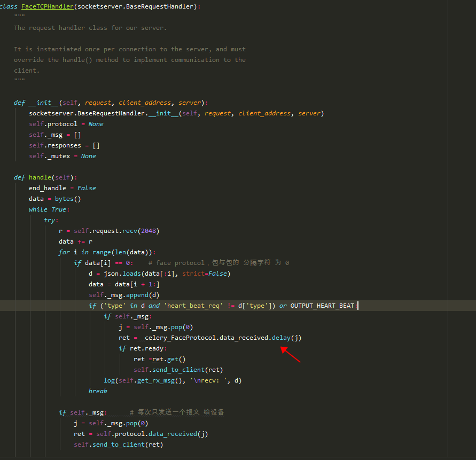Screen dimensions: 476x460
Task: Click OUTPUT_HEART_BEAT constant
Action: [322, 306]
